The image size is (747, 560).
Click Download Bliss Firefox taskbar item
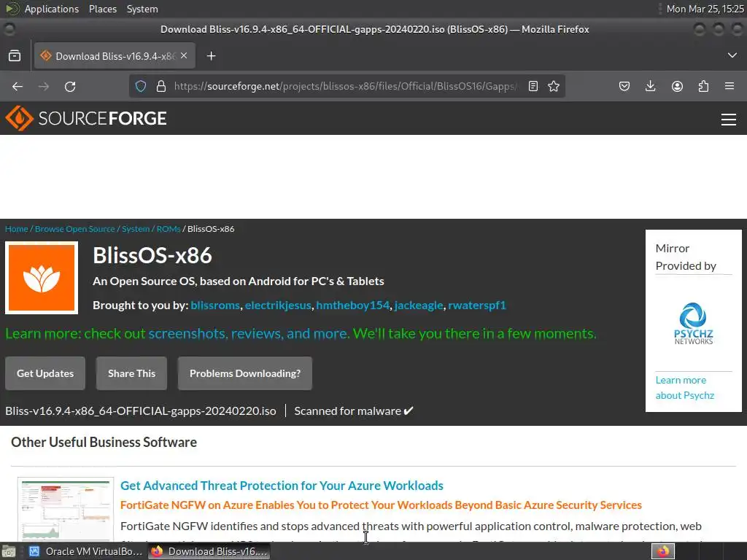[209, 551]
